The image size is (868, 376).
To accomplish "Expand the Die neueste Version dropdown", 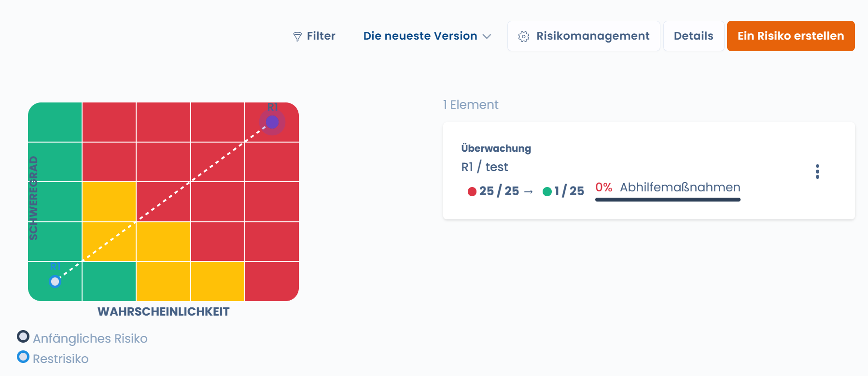I will point(427,36).
